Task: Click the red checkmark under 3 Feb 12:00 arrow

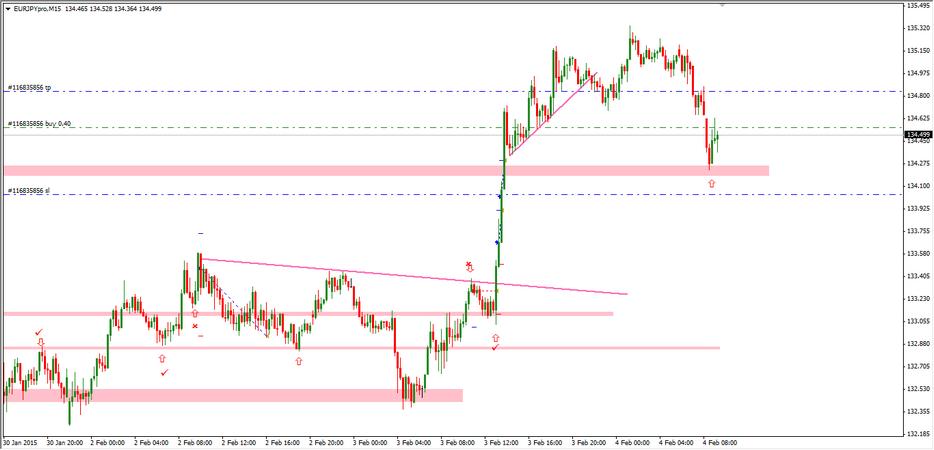Action: point(495,348)
